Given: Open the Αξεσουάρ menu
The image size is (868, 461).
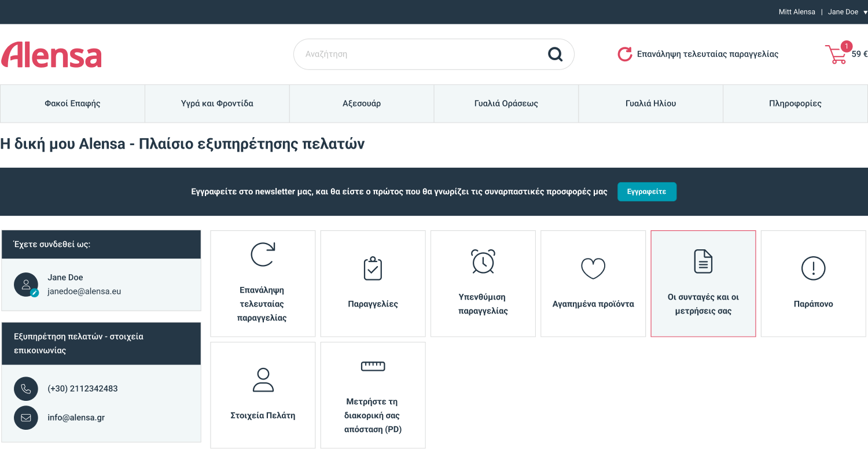Looking at the screenshot, I should (x=362, y=104).
